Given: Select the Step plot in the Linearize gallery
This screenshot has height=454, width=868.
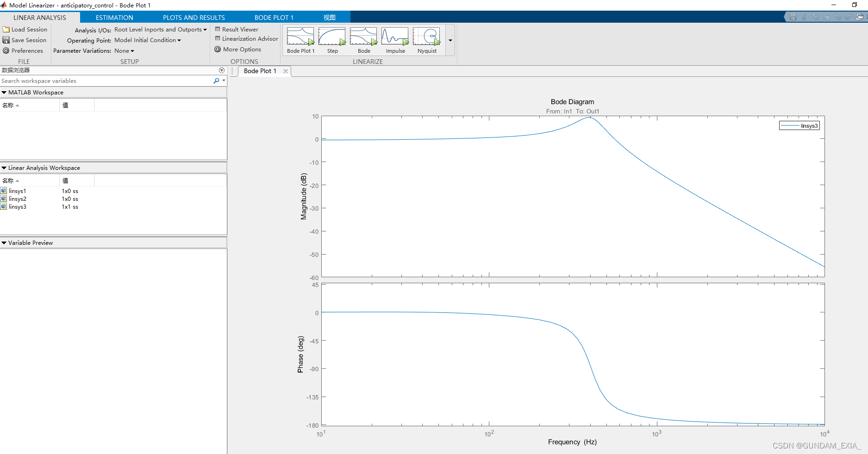Looking at the screenshot, I should [x=332, y=39].
